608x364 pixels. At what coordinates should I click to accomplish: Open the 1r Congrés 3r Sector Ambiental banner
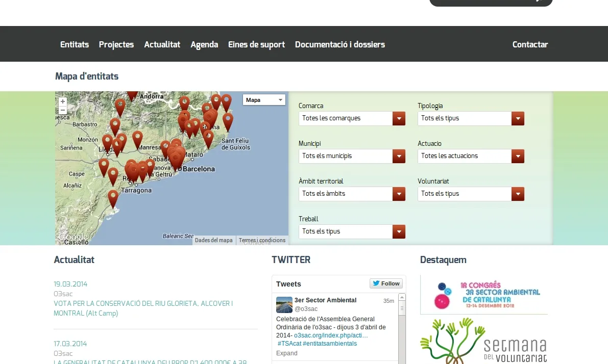(x=484, y=295)
